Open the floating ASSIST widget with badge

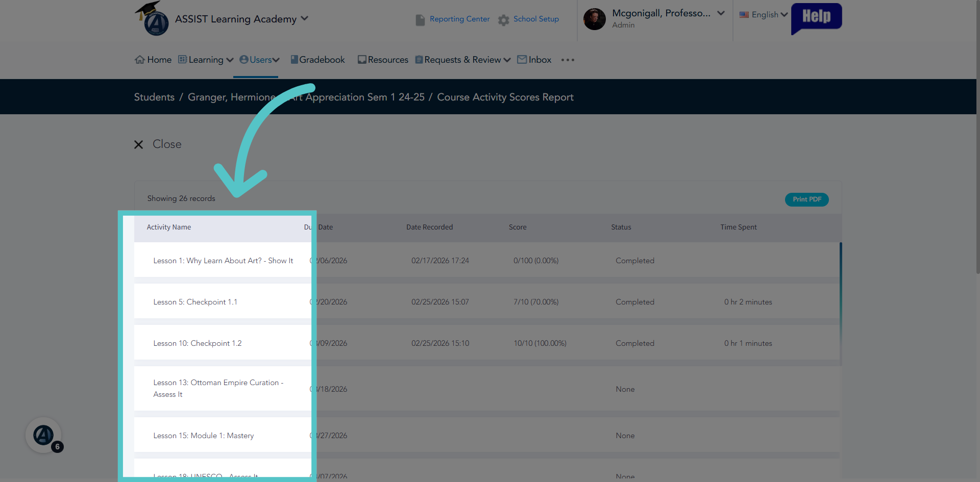(44, 435)
